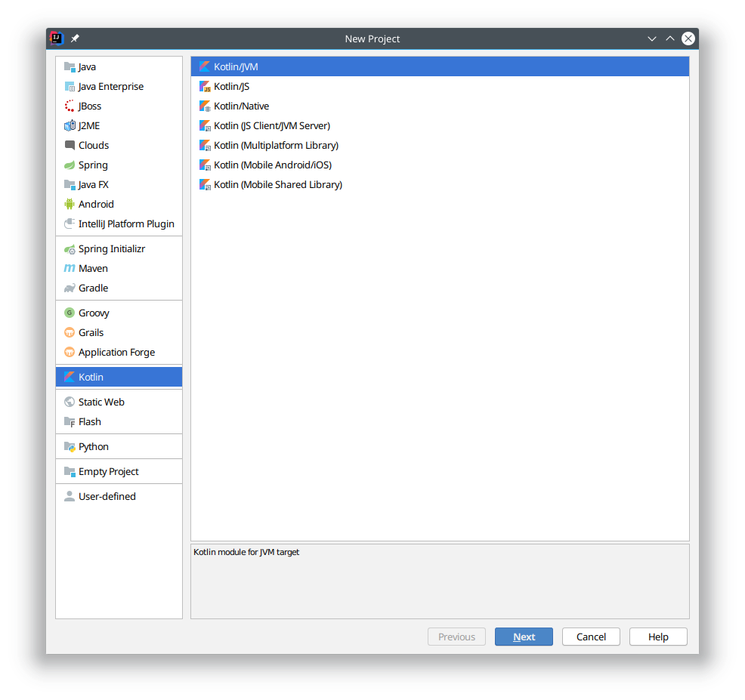Screen dimensions: 745x700
Task: Click the Next button
Action: (x=524, y=637)
